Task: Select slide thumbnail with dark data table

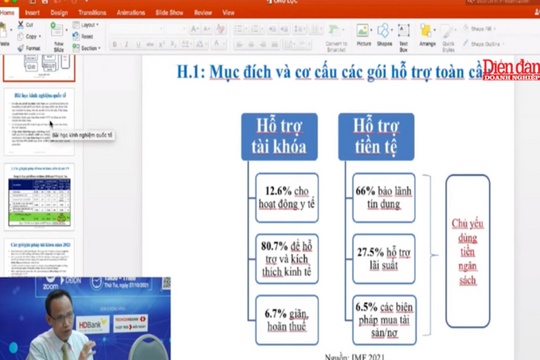Action: (x=39, y=197)
